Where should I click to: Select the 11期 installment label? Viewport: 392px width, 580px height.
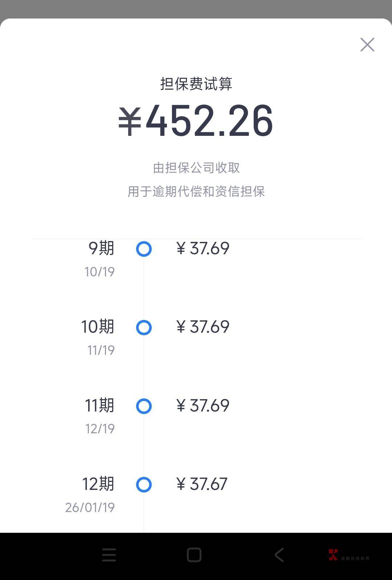click(99, 405)
